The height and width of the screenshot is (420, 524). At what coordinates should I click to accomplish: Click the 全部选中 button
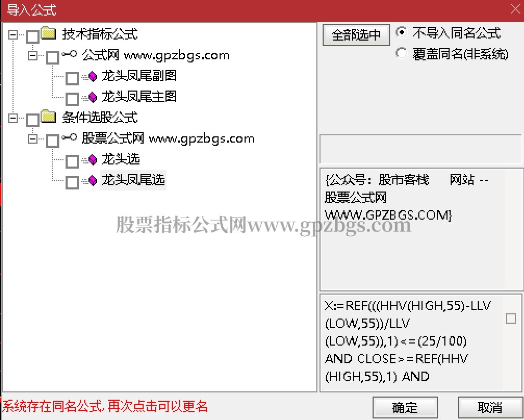[x=356, y=35]
